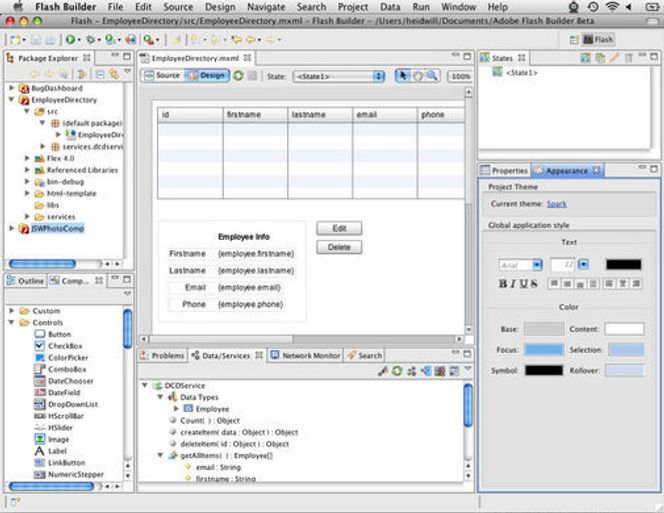Refresh the design view
Image resolution: width=664 pixels, height=513 pixels.
[x=238, y=76]
